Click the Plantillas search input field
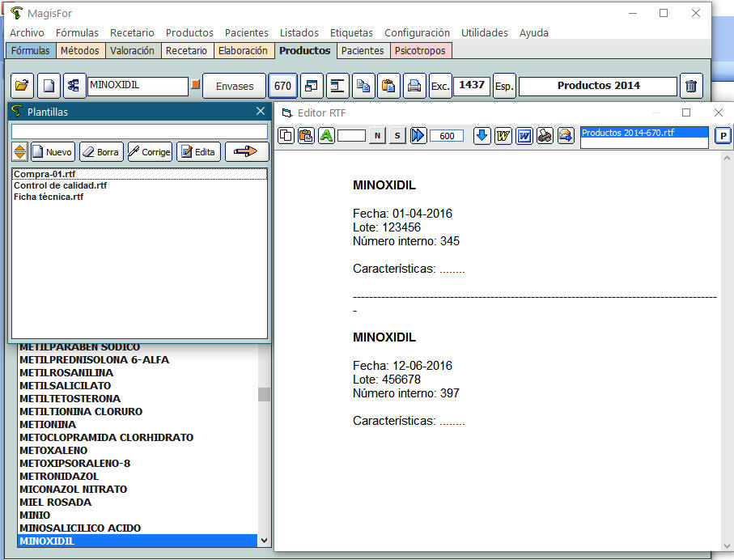The height and width of the screenshot is (560, 734). pyautogui.click(x=139, y=131)
